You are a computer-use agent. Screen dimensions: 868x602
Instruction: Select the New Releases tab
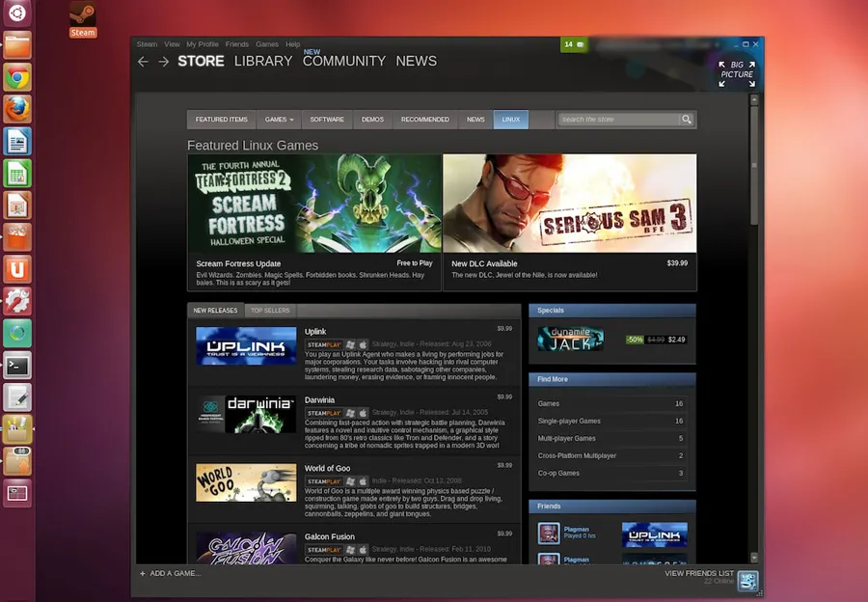(215, 310)
